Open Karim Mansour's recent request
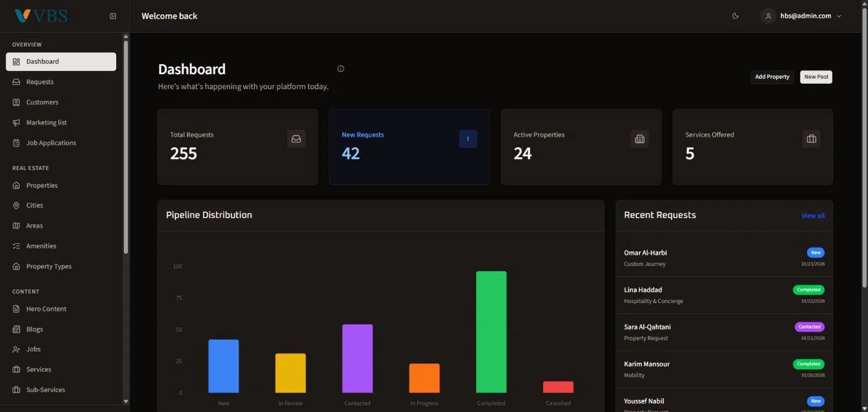The width and height of the screenshot is (868, 412). (724, 369)
